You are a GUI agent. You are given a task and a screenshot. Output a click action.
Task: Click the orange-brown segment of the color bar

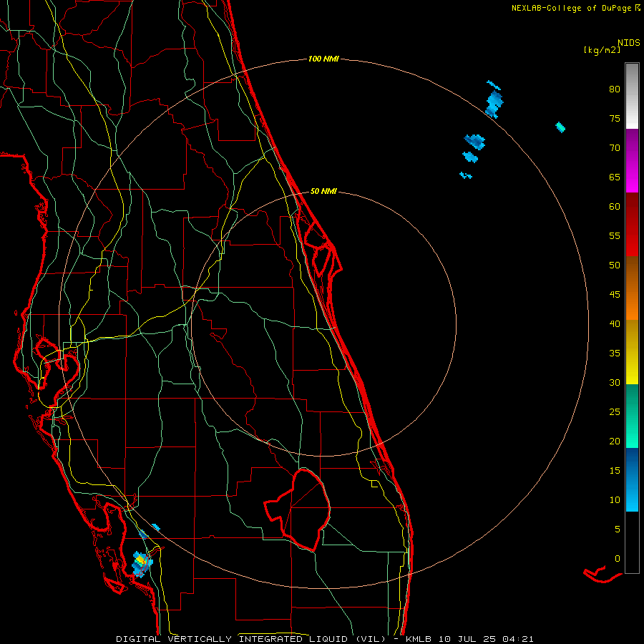click(632, 288)
